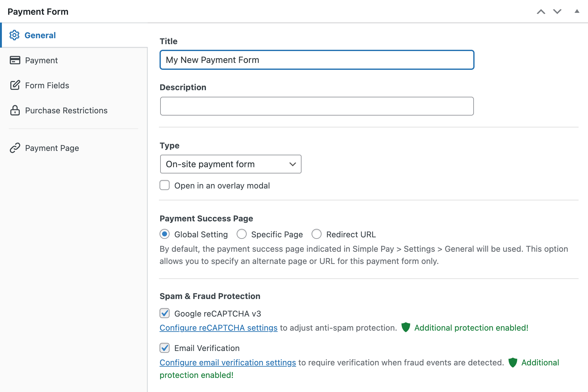The image size is (588, 392).
Task: Choose Redirect URL for success page
Action: click(317, 234)
